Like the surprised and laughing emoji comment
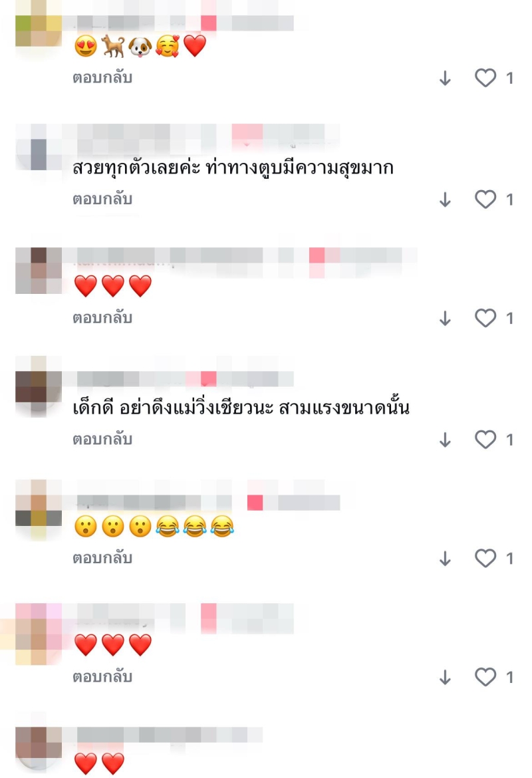Viewport: 532px width, 778px height. (485, 558)
